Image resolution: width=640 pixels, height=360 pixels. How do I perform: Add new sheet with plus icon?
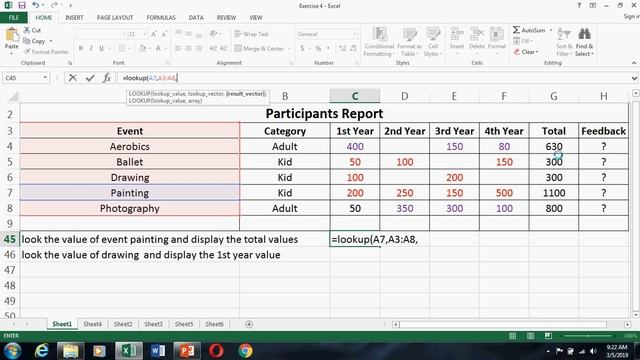pyautogui.click(x=249, y=324)
